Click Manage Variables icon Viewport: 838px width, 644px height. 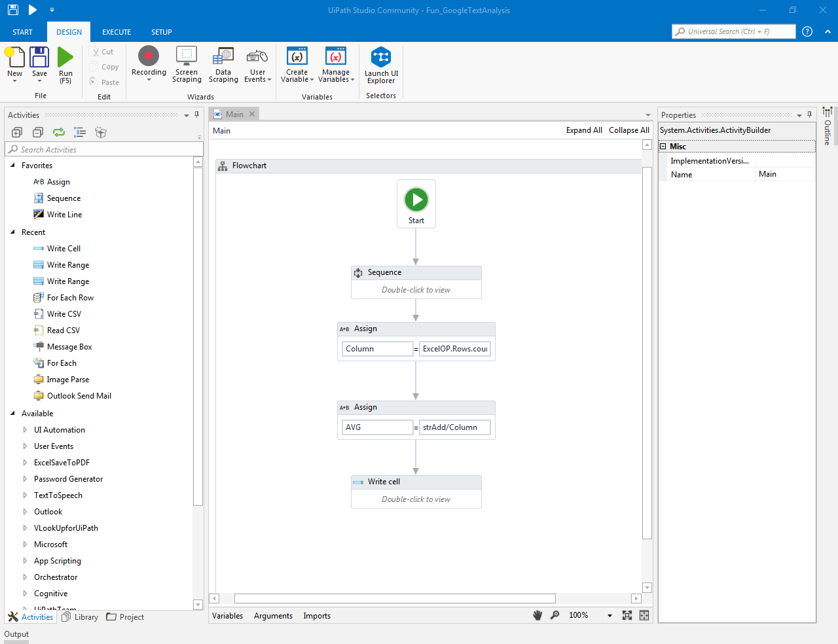336,56
